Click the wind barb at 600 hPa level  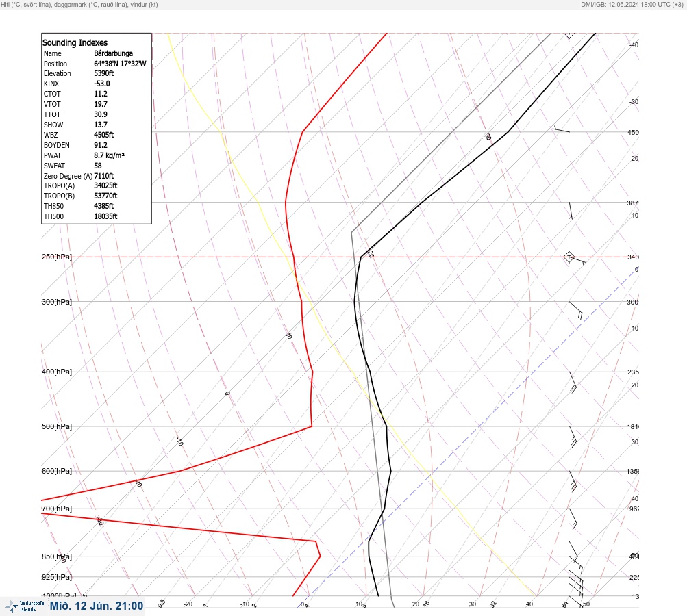coord(573,481)
